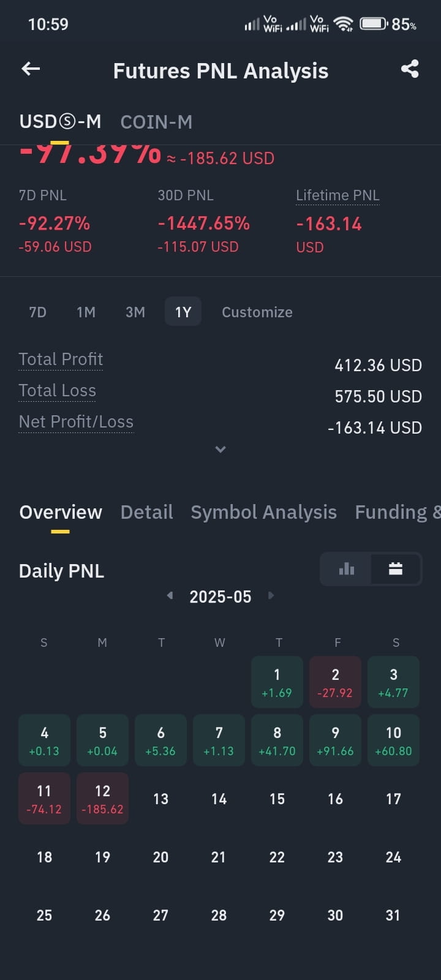Go to next month arrow

271,595
